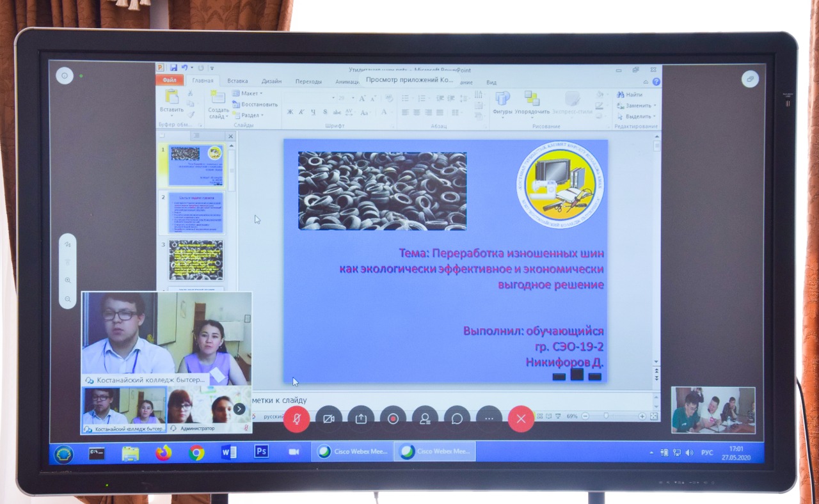The image size is (819, 504).
Task: Click the Найти button
Action: 630,95
